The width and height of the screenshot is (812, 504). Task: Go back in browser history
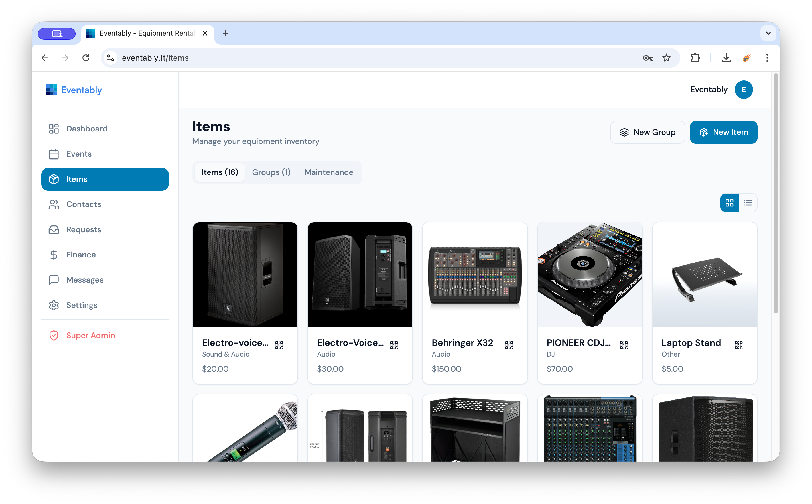point(45,58)
